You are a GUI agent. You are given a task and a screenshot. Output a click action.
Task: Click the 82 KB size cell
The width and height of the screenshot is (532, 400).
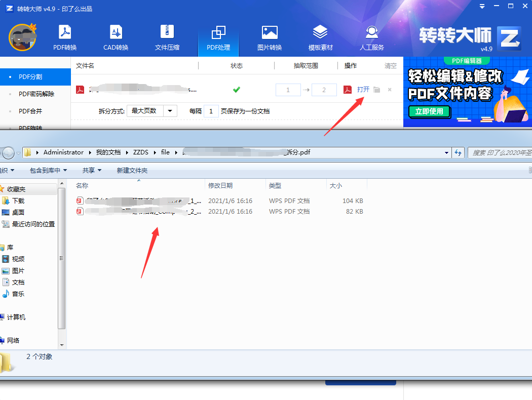354,211
